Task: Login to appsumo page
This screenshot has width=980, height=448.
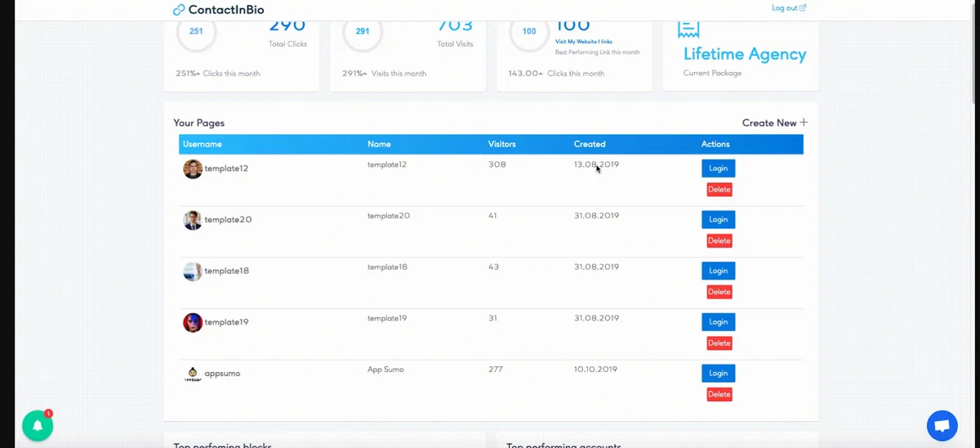Action: tap(718, 373)
